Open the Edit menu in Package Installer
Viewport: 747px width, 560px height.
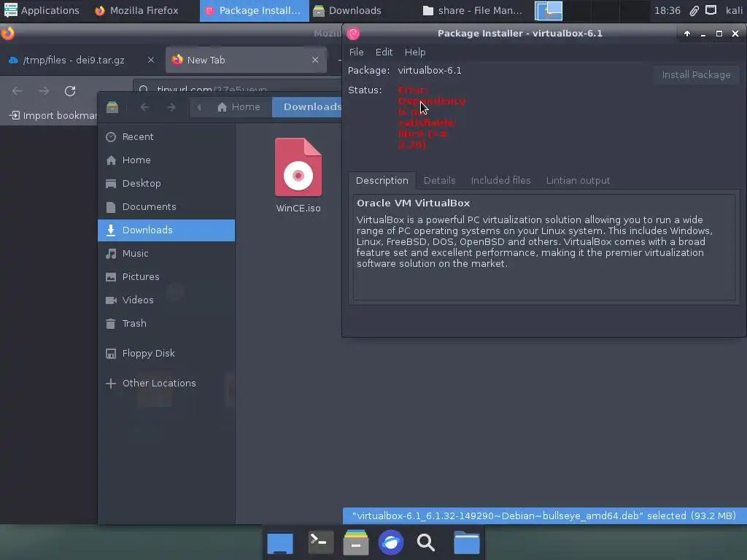tap(384, 52)
